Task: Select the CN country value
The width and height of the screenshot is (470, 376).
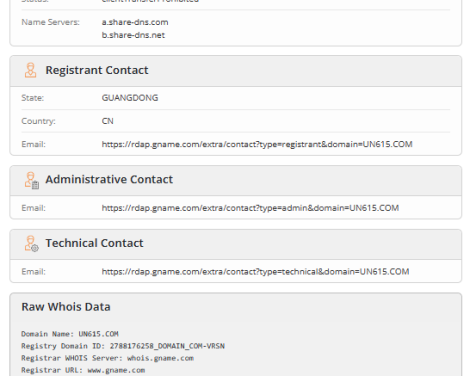Action: pyautogui.click(x=108, y=121)
